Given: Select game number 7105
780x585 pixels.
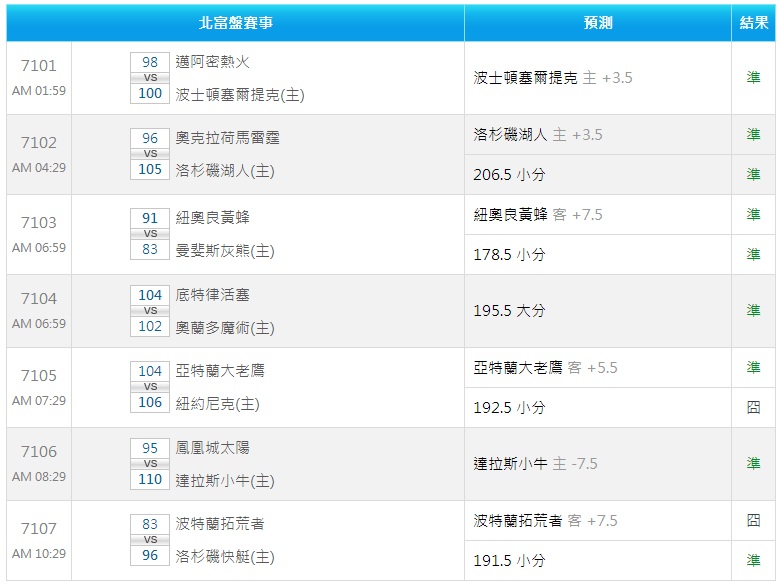Looking at the screenshot, I should pyautogui.click(x=39, y=376).
